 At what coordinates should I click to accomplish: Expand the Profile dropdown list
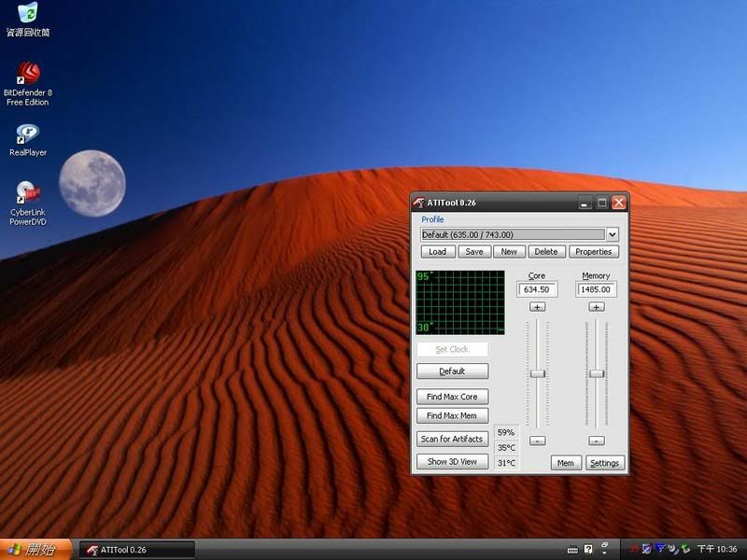coord(613,234)
